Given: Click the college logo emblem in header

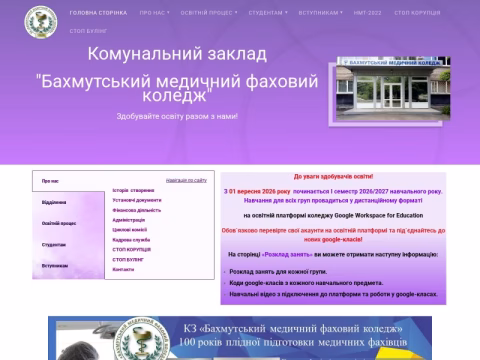Looking at the screenshot, I should (x=41, y=22).
